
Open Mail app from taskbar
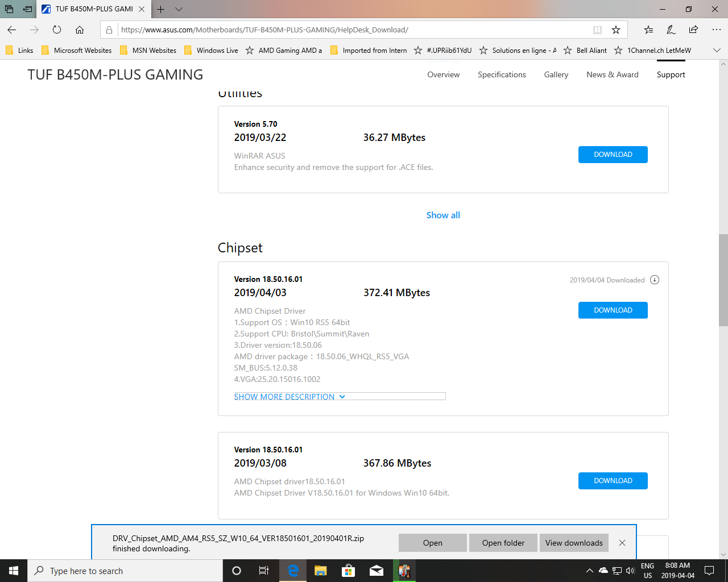pos(377,571)
